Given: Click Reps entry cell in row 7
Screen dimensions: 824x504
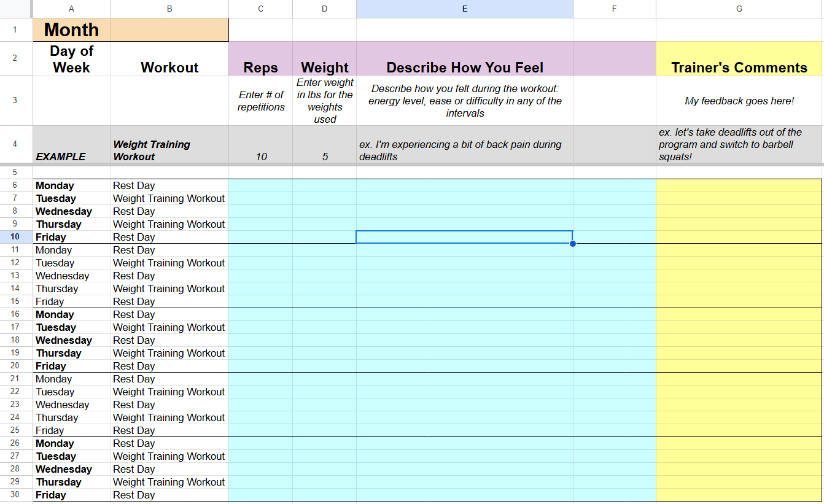Looking at the screenshot, I should click(261, 198).
